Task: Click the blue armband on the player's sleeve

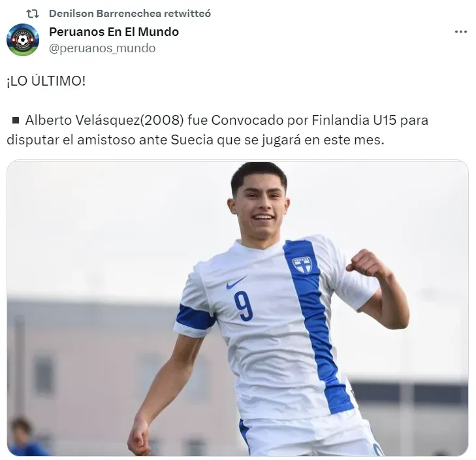Action: (x=195, y=318)
